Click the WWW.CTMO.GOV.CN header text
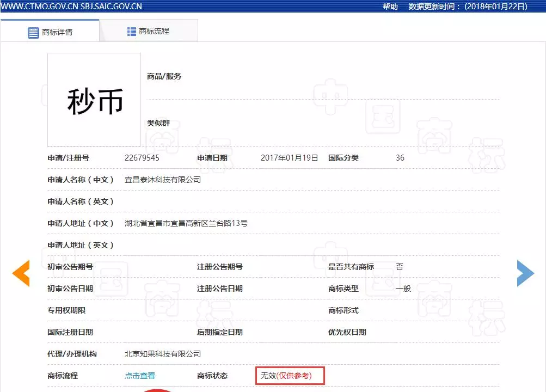 40,7
